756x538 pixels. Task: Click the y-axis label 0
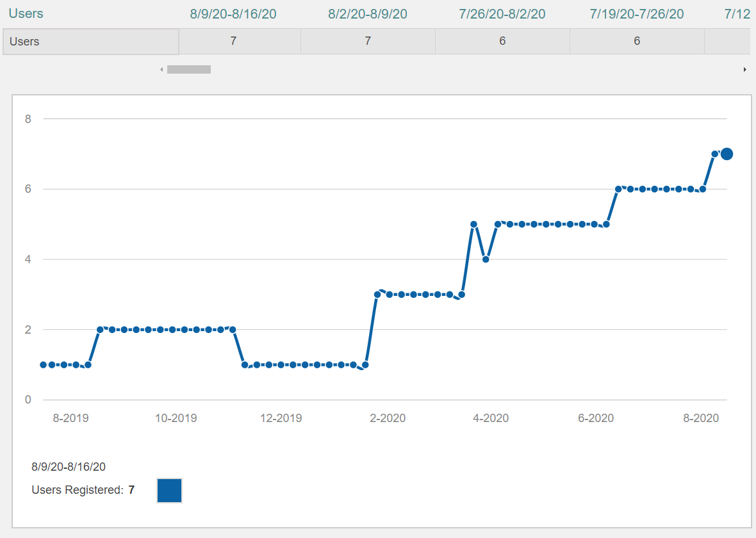pos(28,400)
